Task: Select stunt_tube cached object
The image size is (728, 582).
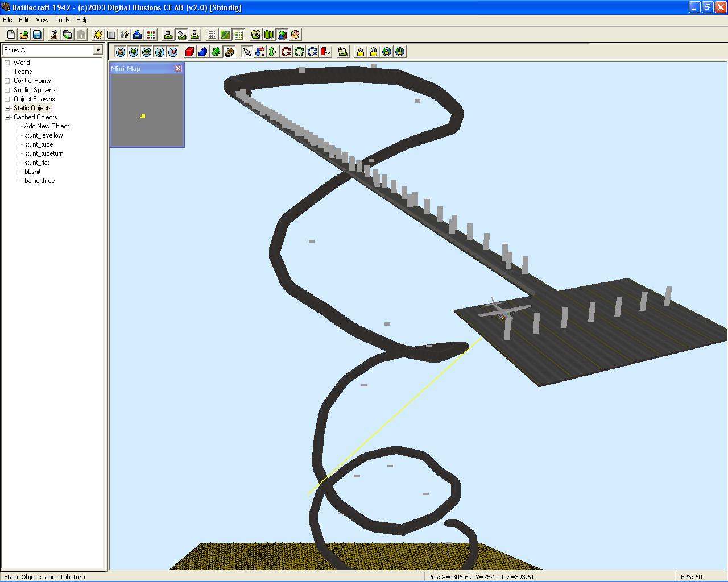Action: 39,144
